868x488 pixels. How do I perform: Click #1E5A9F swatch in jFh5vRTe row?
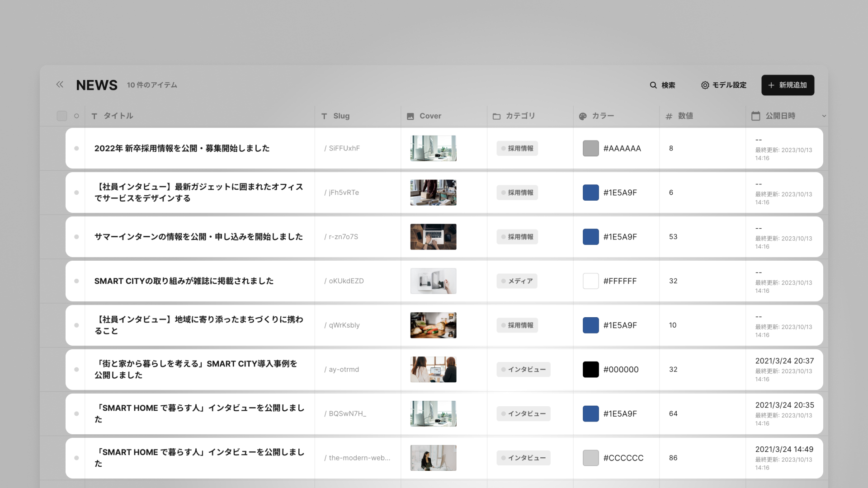590,192
